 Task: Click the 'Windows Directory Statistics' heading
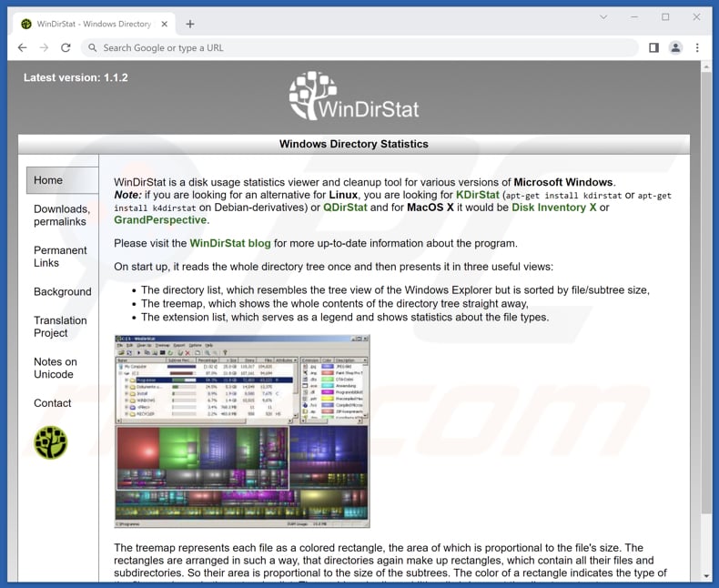click(x=353, y=144)
